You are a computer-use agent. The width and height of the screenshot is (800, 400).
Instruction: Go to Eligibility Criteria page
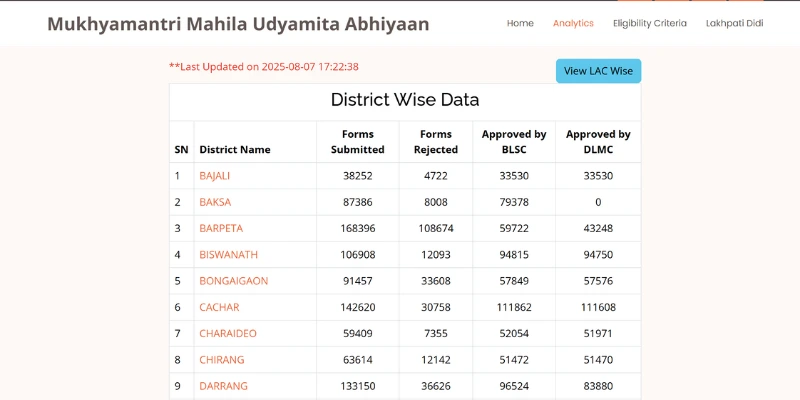coord(649,23)
